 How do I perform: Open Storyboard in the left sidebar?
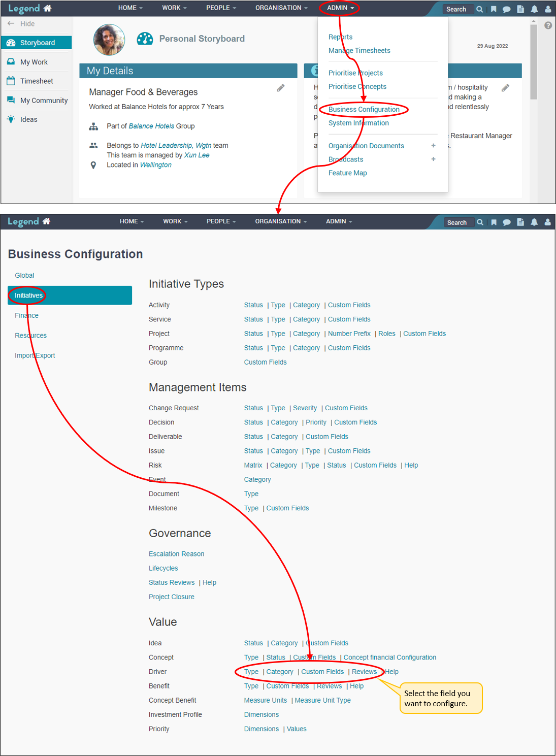click(37, 43)
